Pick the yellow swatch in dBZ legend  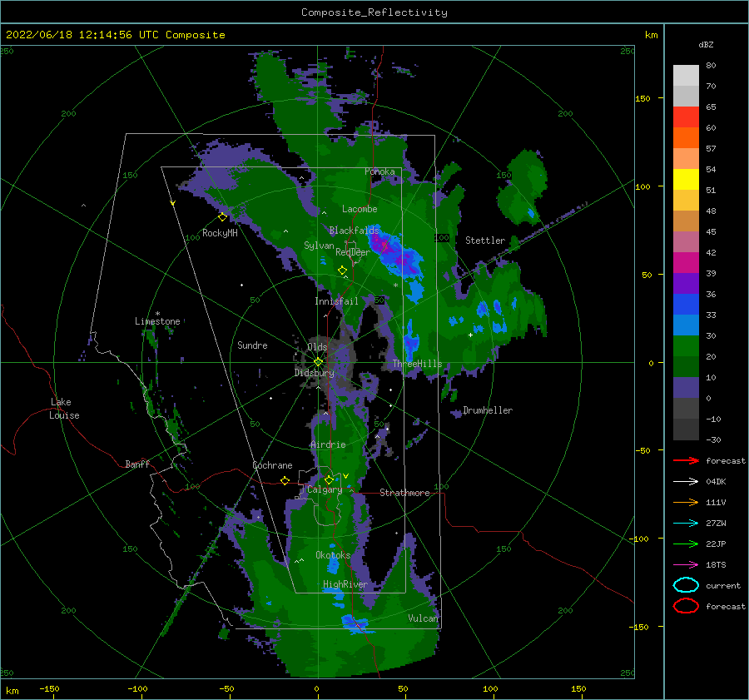(686, 179)
